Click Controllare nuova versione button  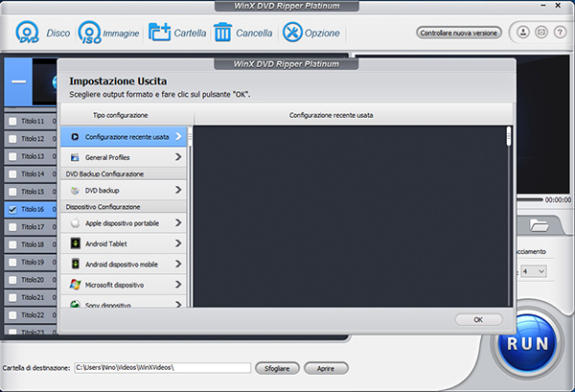point(459,33)
